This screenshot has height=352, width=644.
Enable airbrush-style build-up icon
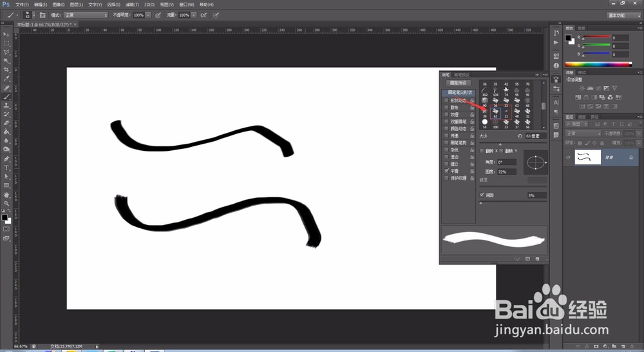(204, 15)
